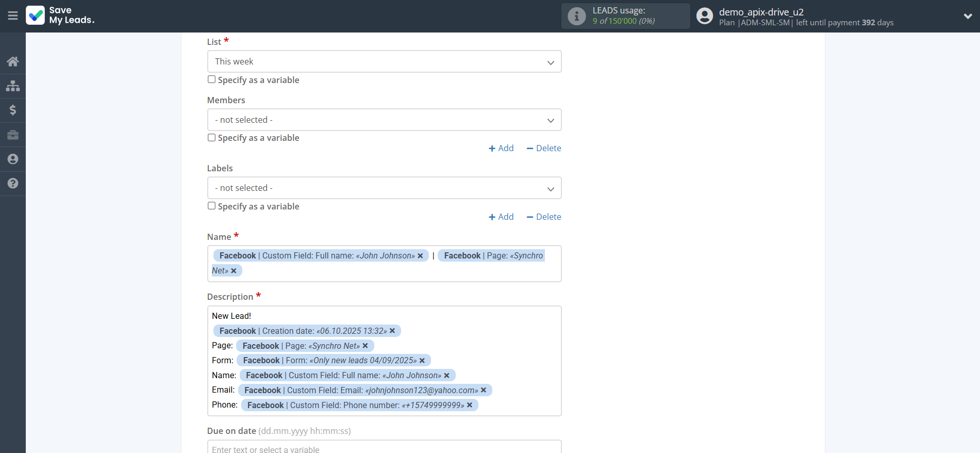Open the user profile sidebar icon
The width and height of the screenshot is (980, 453).
point(13,159)
